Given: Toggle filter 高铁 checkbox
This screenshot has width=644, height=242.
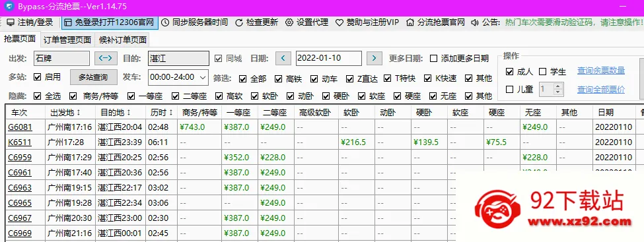Looking at the screenshot, I should [279, 78].
